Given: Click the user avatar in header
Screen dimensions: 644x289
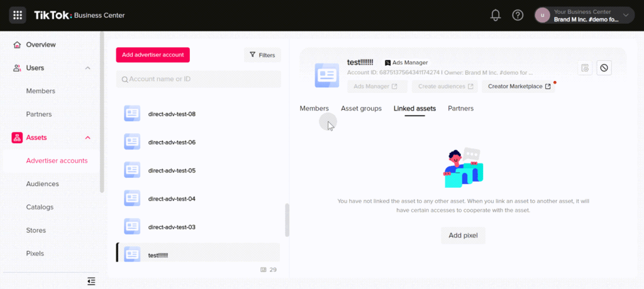Looking at the screenshot, I should pyautogui.click(x=543, y=15).
